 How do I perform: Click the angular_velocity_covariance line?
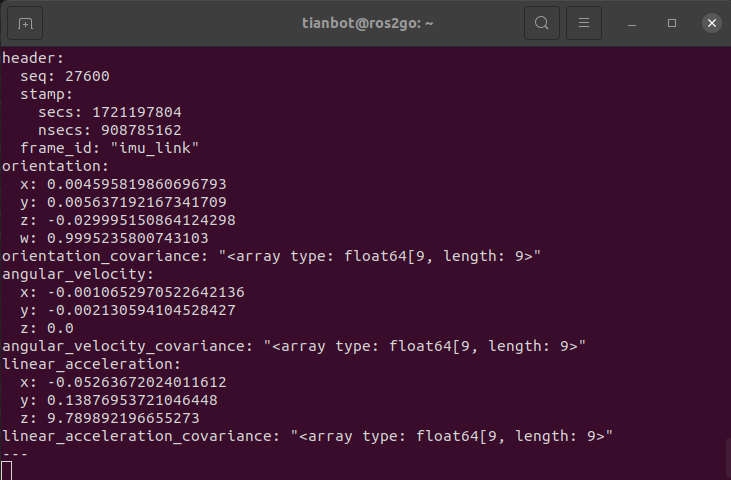click(x=293, y=346)
